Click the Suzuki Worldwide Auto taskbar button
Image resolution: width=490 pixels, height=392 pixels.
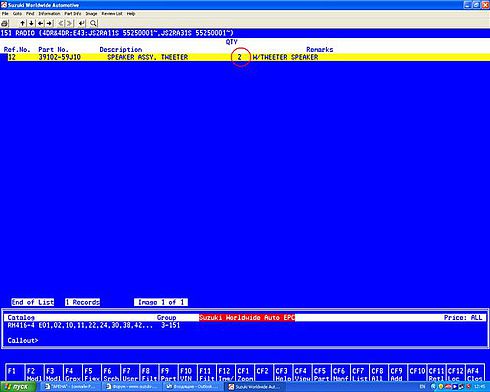253,387
